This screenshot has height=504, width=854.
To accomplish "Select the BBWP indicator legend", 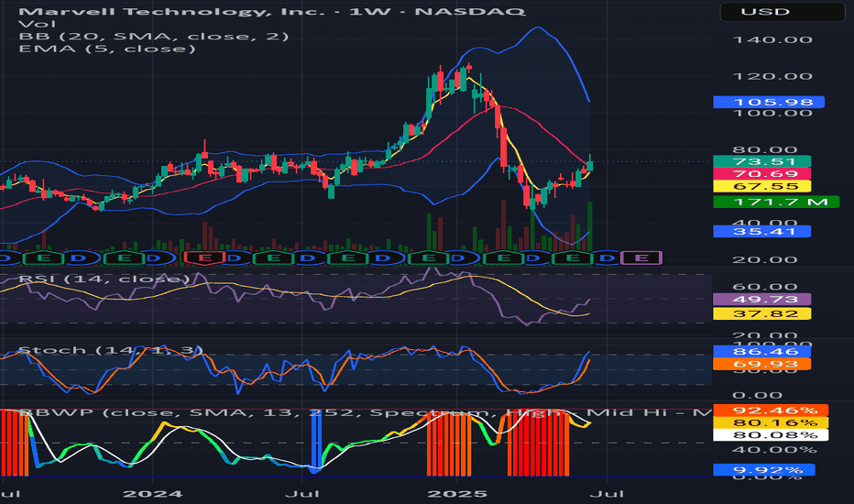I will click(365, 412).
